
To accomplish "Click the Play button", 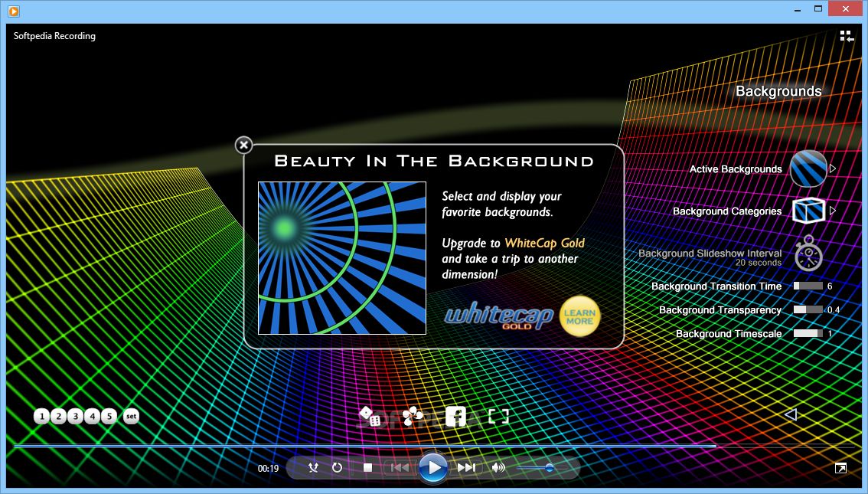I will tap(433, 468).
